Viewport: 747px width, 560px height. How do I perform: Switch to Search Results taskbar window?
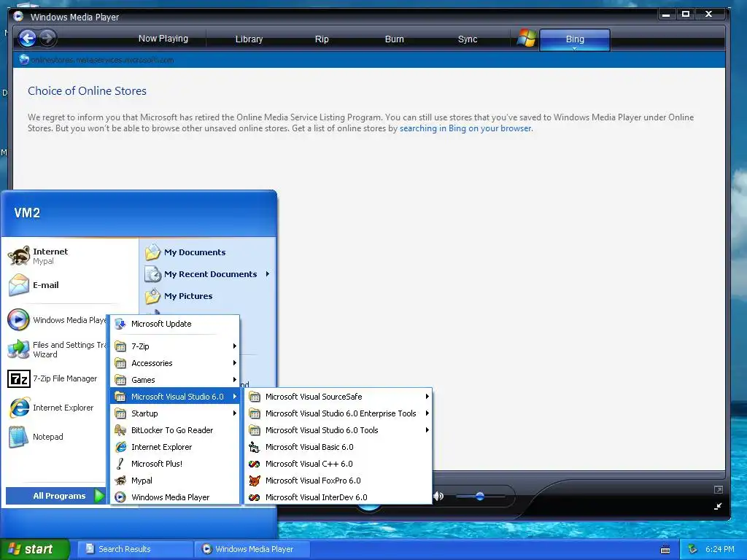[135, 549]
